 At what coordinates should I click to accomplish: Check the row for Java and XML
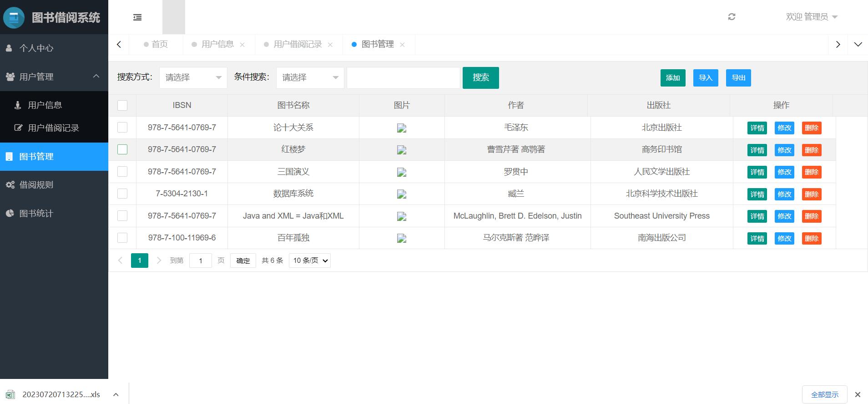(x=122, y=216)
